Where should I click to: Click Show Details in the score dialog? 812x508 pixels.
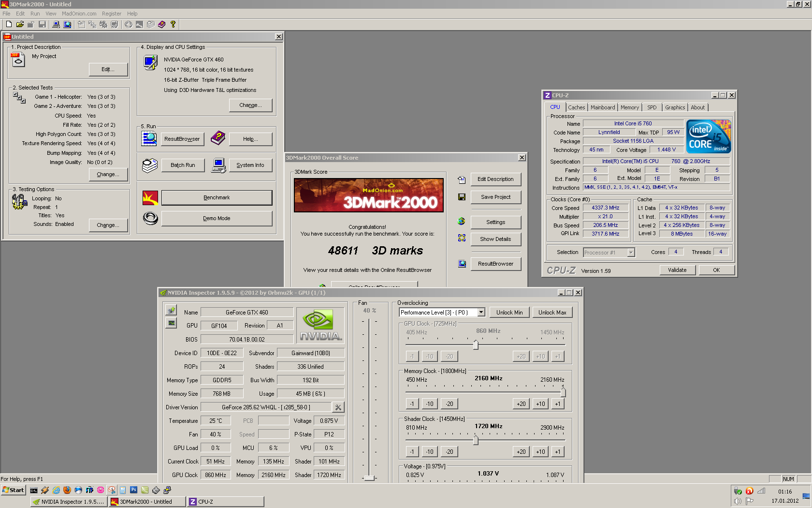click(x=495, y=239)
